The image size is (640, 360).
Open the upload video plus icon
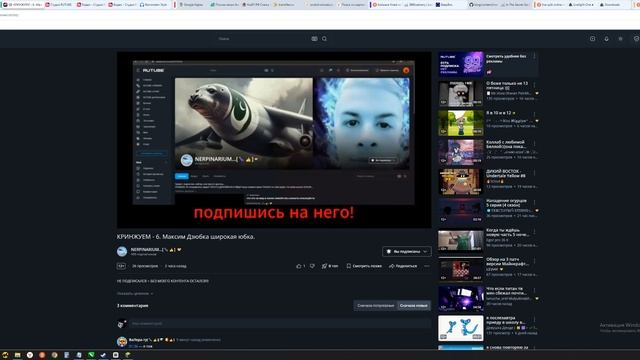592,39
